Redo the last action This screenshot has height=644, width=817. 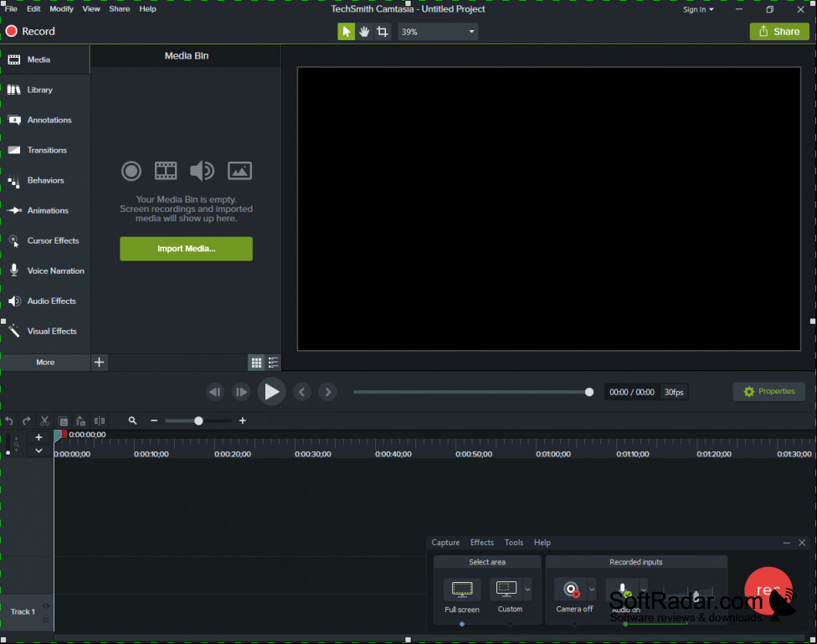(x=27, y=420)
